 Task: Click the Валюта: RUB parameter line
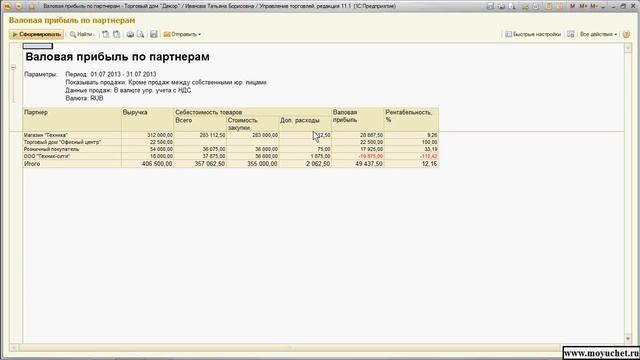84,98
